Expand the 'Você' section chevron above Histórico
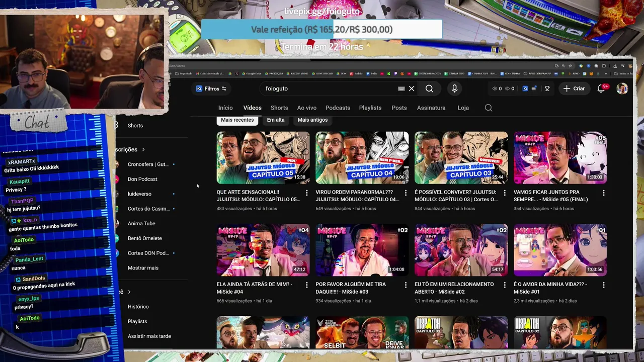 (x=129, y=292)
